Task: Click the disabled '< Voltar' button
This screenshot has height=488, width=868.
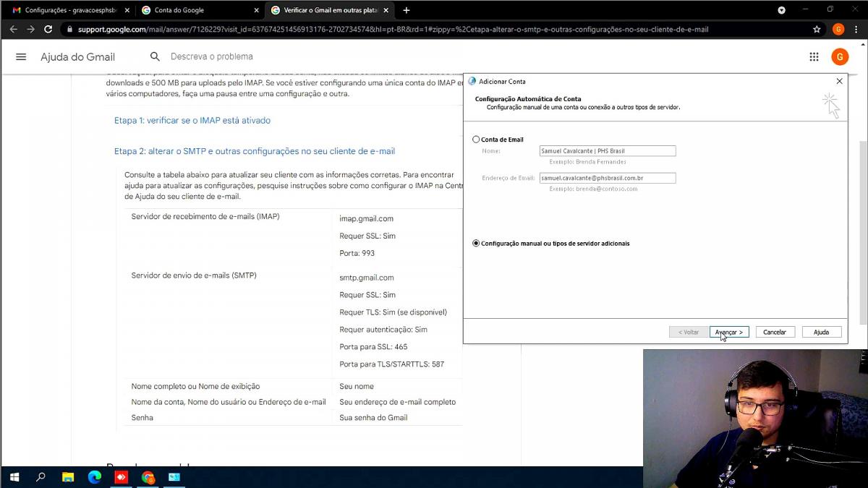Action: [689, 332]
